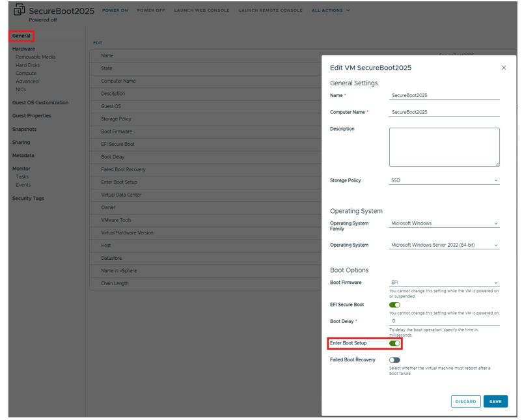Click the Boot Firmware table row
This screenshot has width=522, height=420.
[206, 132]
